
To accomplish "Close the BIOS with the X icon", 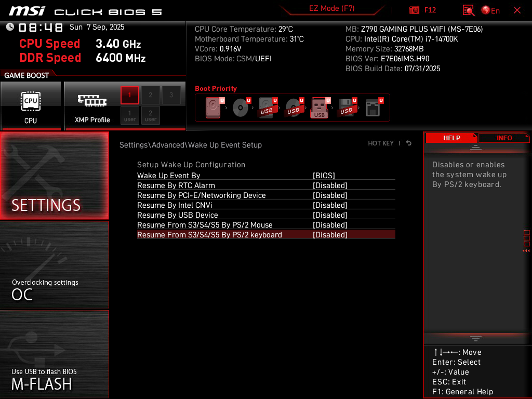I will (517, 10).
